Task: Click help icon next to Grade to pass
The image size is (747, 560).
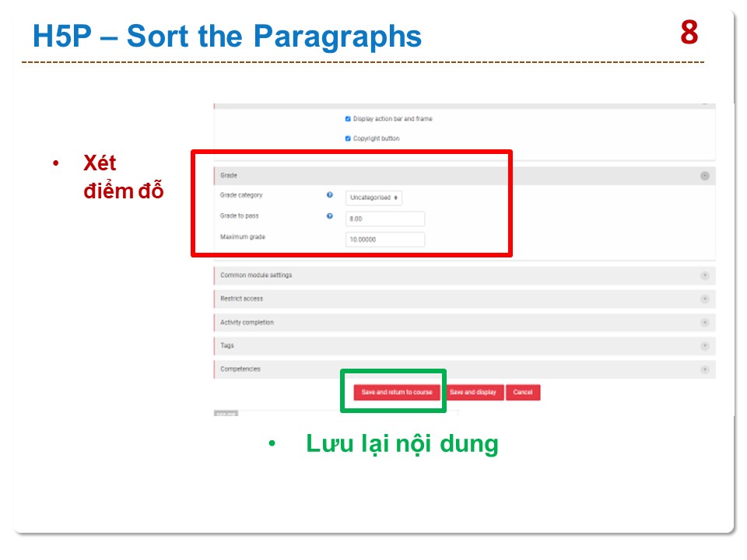Action: [x=329, y=216]
